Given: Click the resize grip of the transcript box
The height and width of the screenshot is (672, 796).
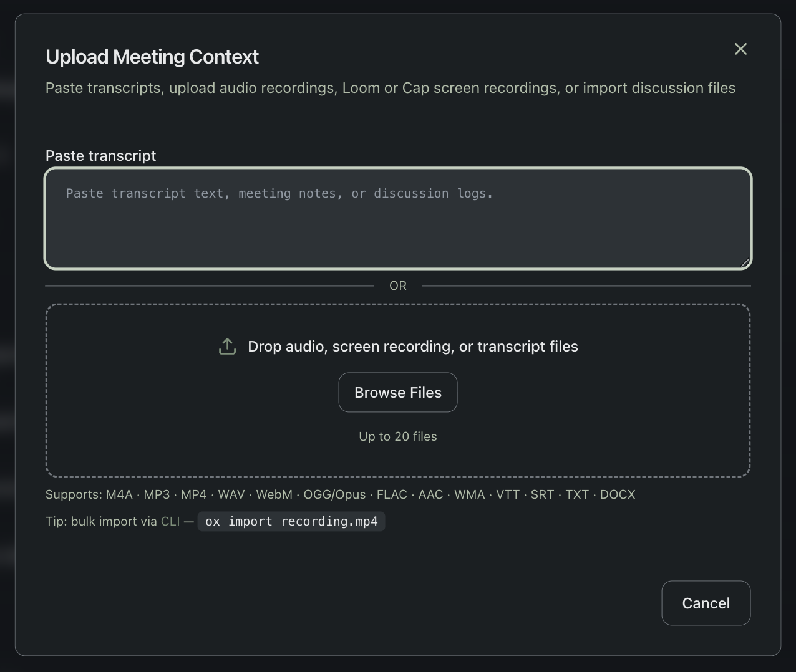Looking at the screenshot, I should coord(746,263).
